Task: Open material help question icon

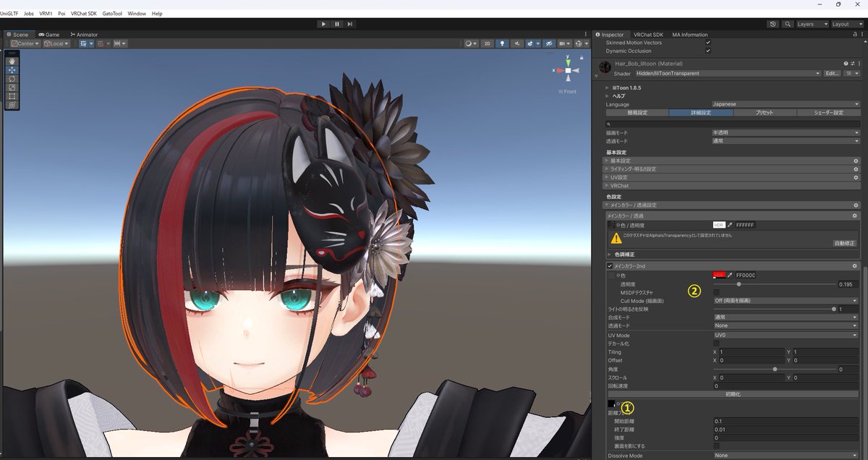Action: coord(845,64)
